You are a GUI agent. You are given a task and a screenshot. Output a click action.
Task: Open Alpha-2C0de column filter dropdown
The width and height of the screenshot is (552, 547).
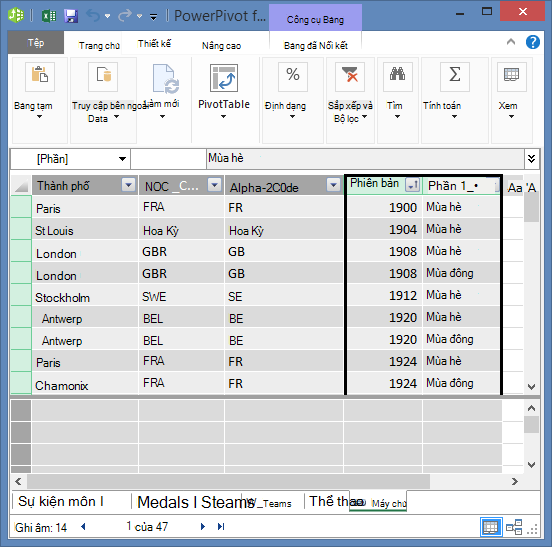(x=333, y=184)
